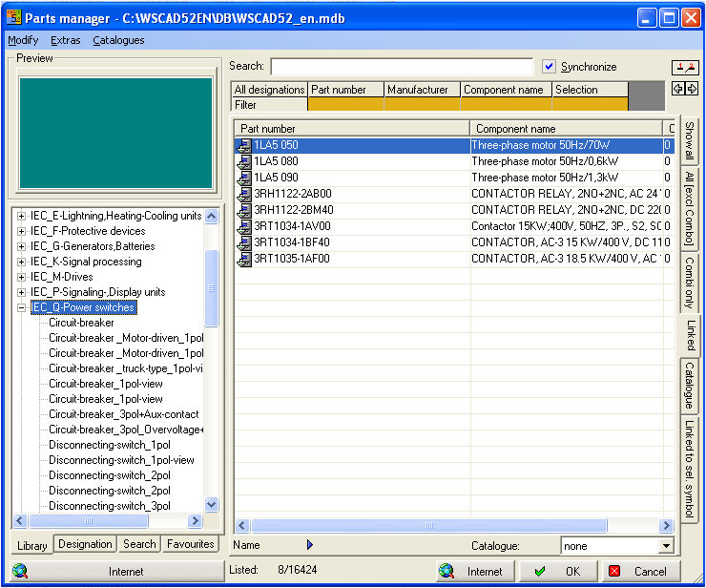The width and height of the screenshot is (706, 588).
Task: Select the Show all vertical tab
Action: tap(689, 140)
